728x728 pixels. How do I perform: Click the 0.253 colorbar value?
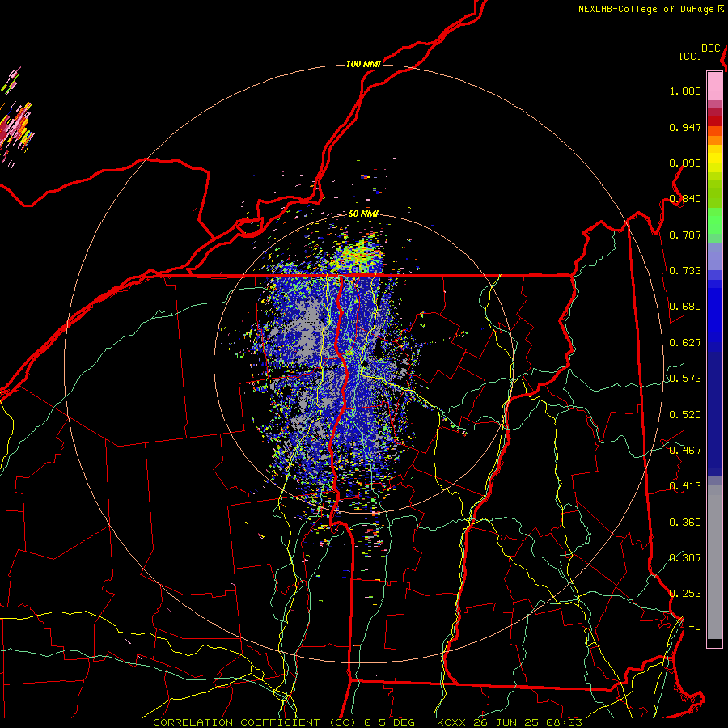(685, 594)
